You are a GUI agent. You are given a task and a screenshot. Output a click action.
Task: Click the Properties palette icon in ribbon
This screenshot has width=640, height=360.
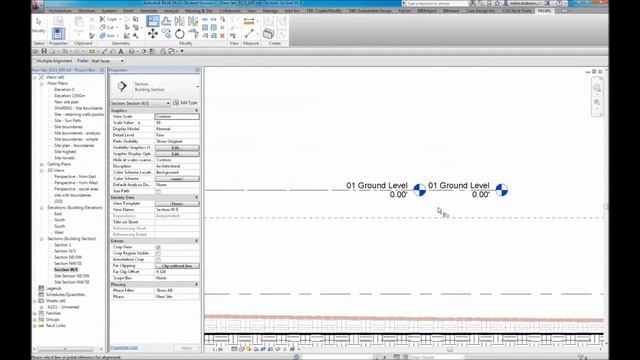(x=58, y=33)
